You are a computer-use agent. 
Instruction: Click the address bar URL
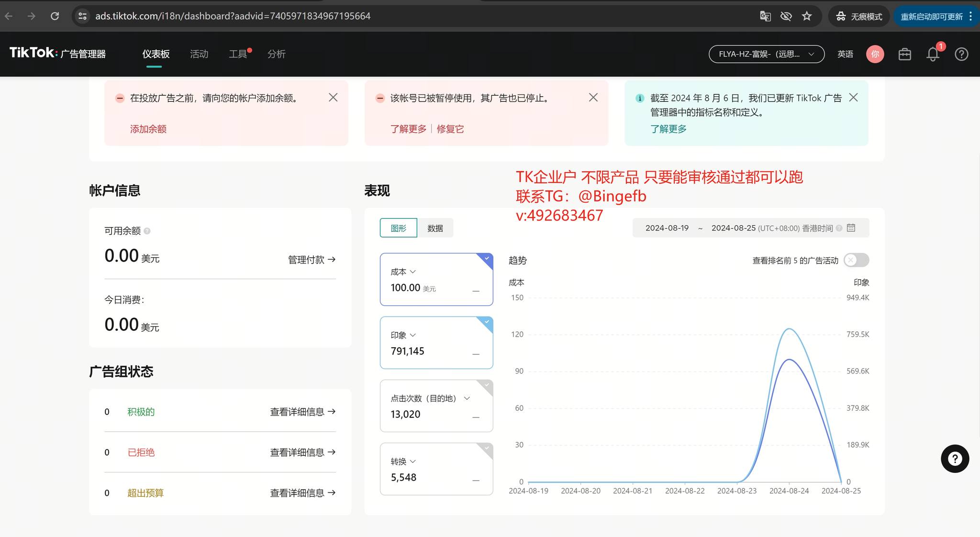point(233,16)
